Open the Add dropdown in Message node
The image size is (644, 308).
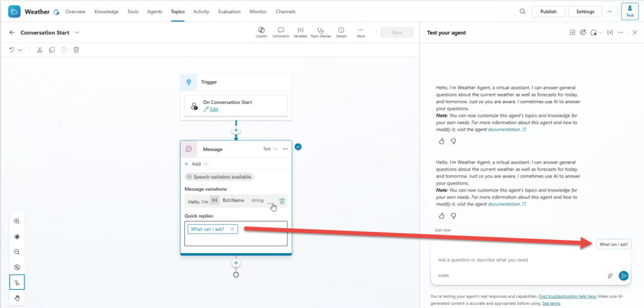point(196,164)
